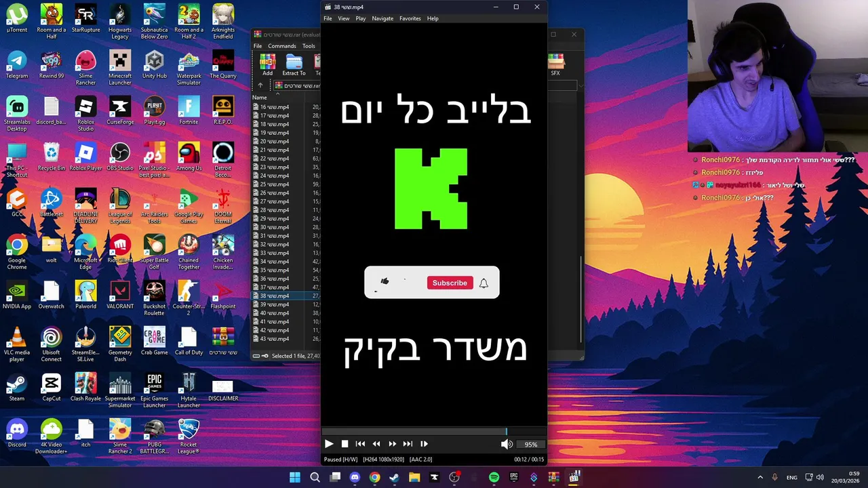The image size is (868, 488).
Task: Open Epic Games Launcher desktop icon
Action: [x=155, y=390]
